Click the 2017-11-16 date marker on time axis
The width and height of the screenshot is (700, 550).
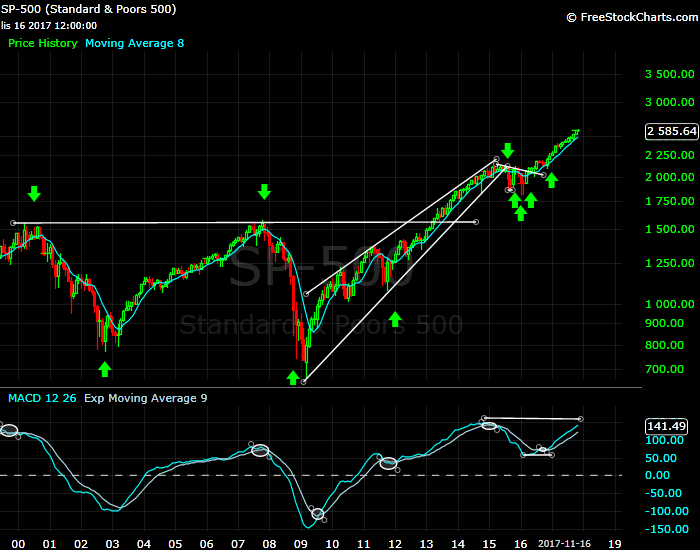pyautogui.click(x=566, y=544)
